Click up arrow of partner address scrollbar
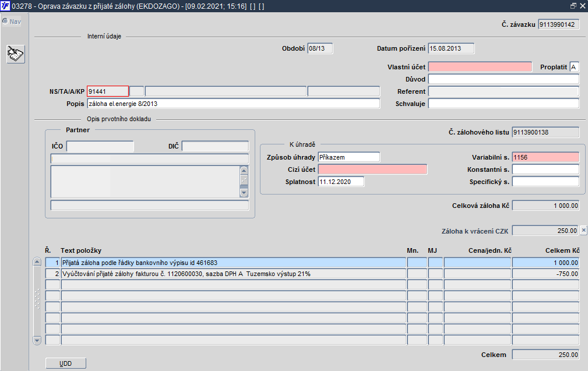 click(244, 171)
